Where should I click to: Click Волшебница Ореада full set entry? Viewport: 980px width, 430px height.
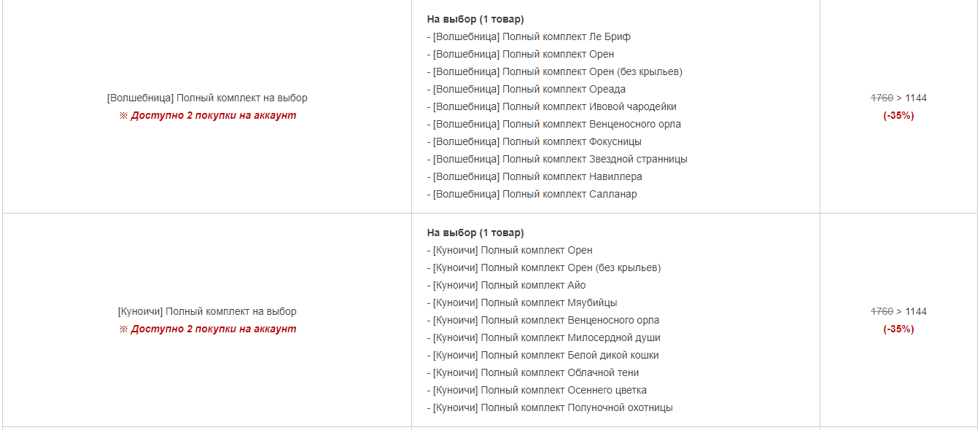tap(526, 89)
